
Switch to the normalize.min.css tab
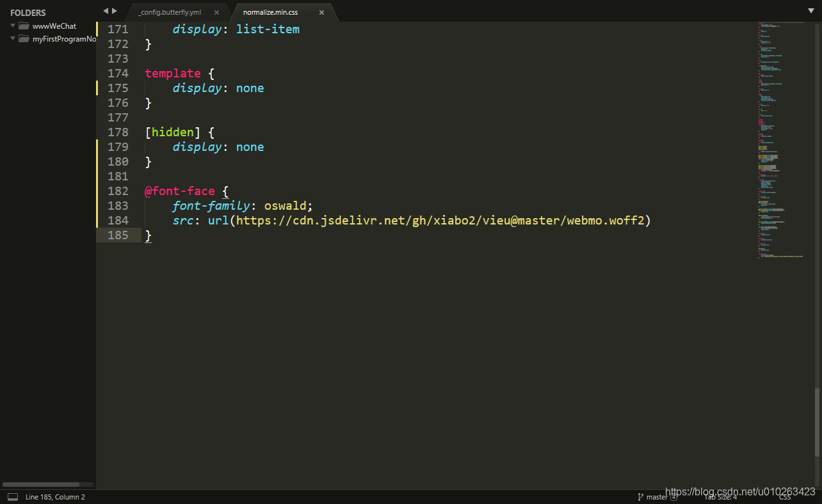[270, 12]
